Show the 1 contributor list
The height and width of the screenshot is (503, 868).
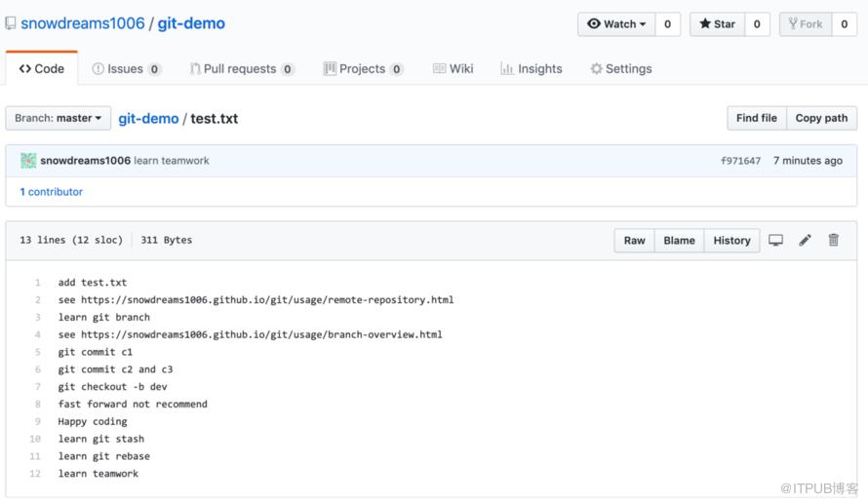pos(52,191)
